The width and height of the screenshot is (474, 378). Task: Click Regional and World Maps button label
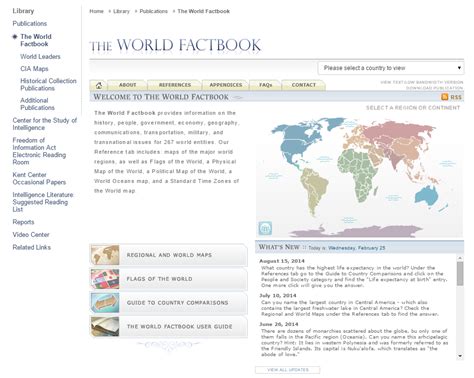[169, 255]
